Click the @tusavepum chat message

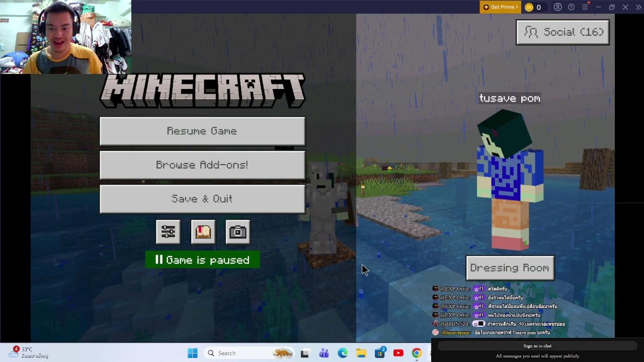tap(491, 332)
